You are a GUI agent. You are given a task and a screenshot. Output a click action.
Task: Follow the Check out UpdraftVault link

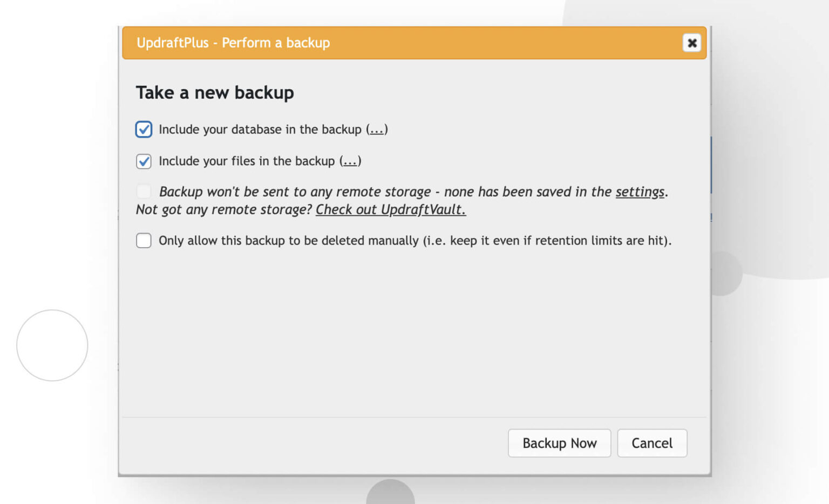391,209
